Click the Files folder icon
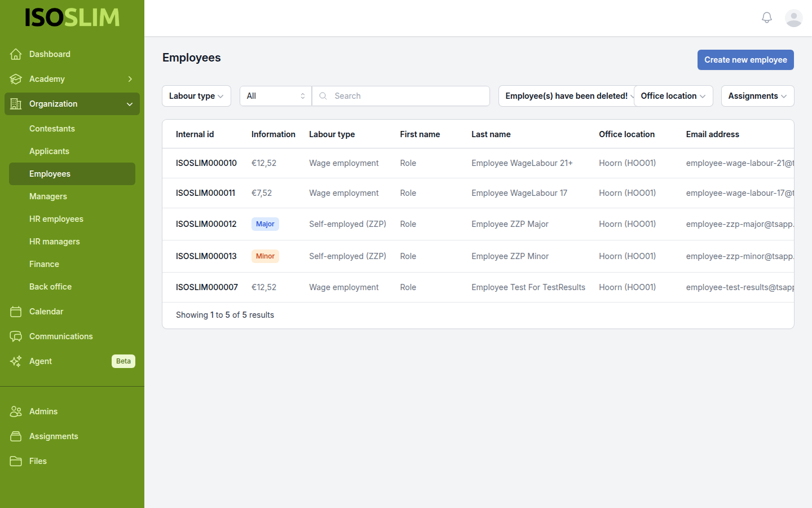 coord(16,461)
